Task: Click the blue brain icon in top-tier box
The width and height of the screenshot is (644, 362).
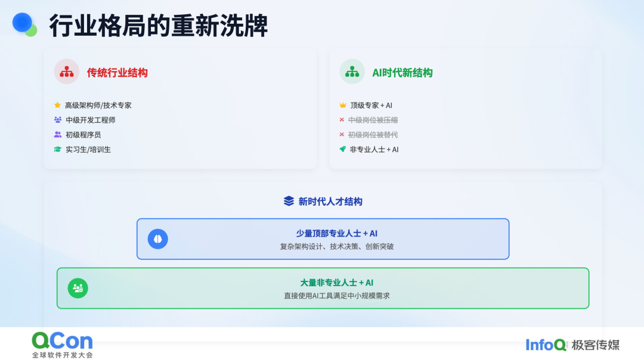Action: point(157,239)
